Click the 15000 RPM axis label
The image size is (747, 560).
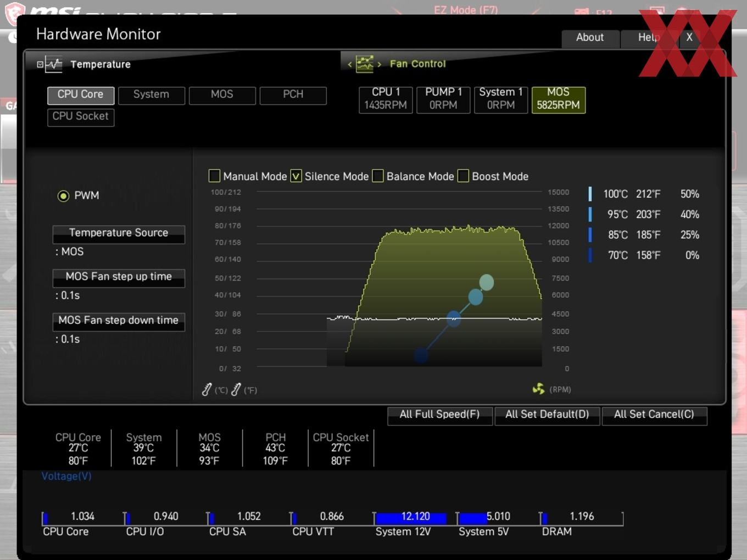pos(559,192)
